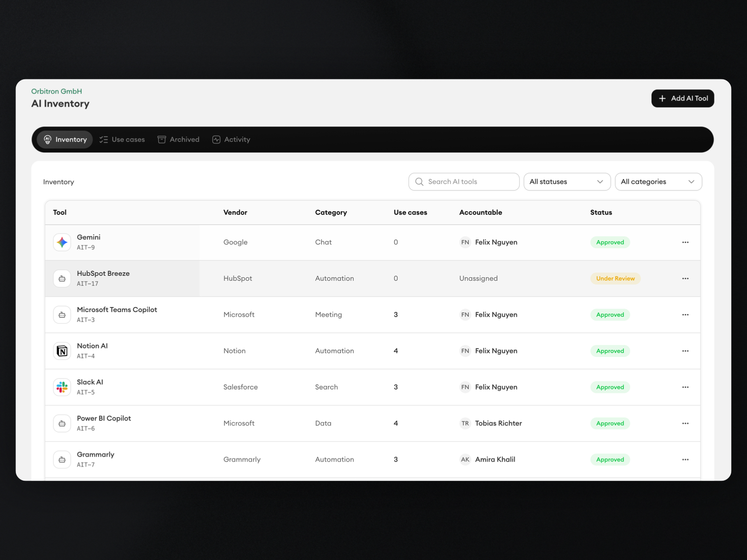This screenshot has width=747, height=560.
Task: Open the more options menu for Gemini
Action: [x=685, y=242]
